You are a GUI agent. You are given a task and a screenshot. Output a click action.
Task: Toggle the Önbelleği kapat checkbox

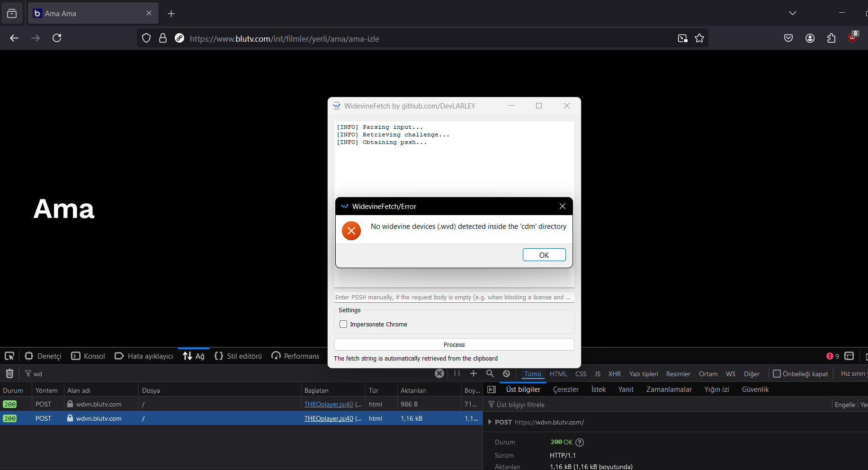(x=777, y=373)
